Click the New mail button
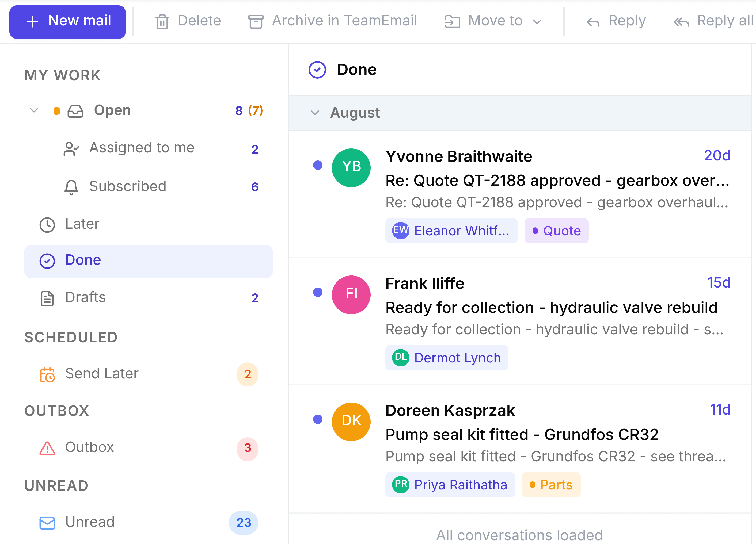 [x=67, y=21]
